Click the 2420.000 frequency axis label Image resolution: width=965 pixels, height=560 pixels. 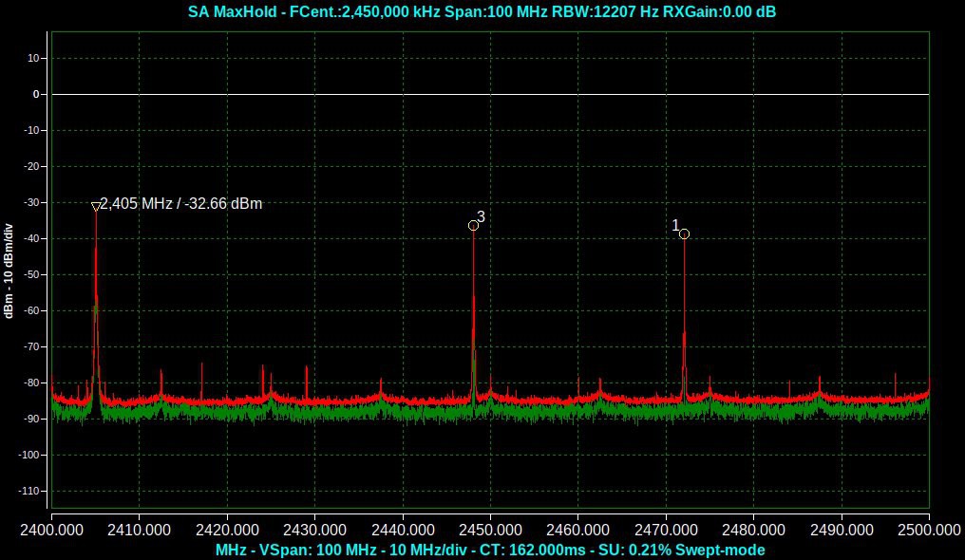pyautogui.click(x=227, y=528)
